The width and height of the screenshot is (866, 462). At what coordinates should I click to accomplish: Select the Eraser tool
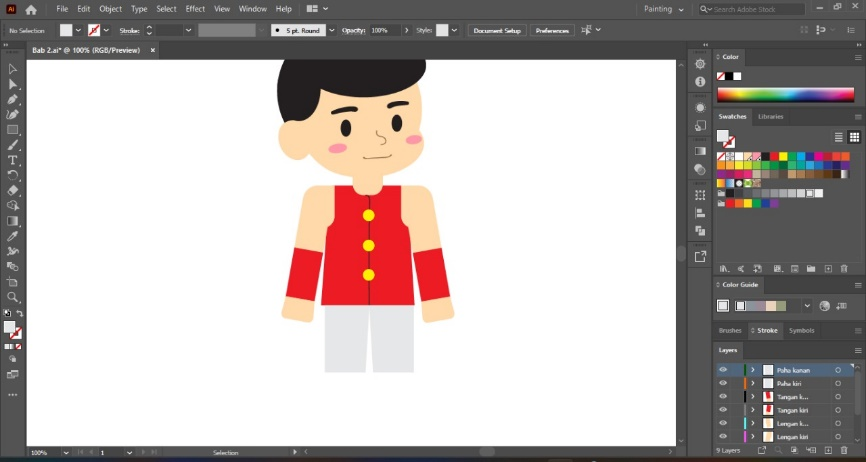[x=12, y=190]
